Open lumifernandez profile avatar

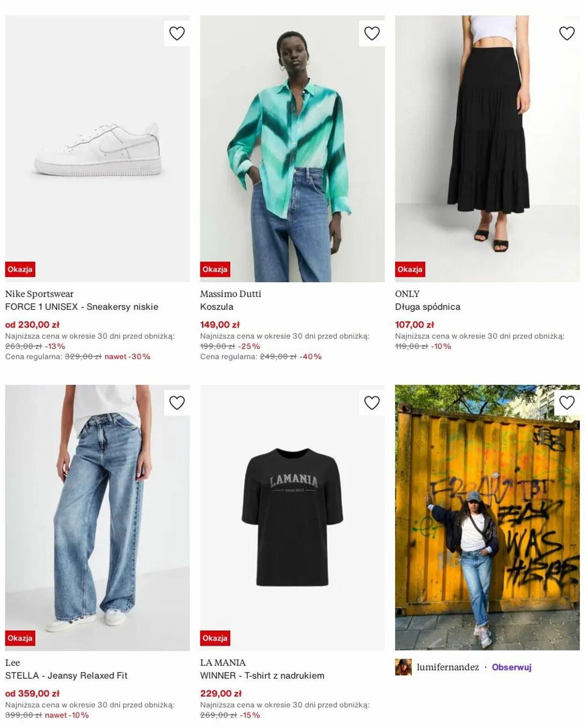(403, 667)
